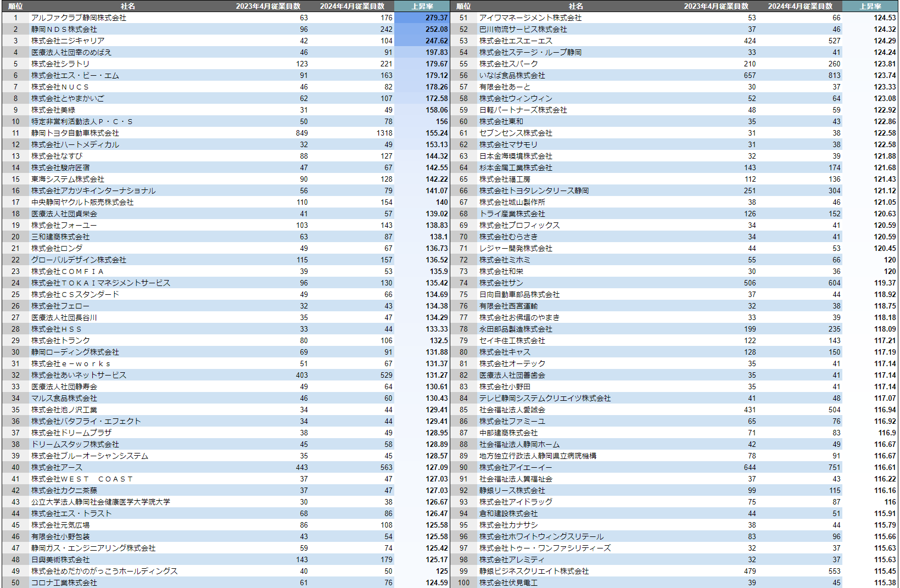Click 静銀ビジネスクリエイト株式会社 cell
Image resolution: width=900 pixels, height=588 pixels.
point(534,571)
